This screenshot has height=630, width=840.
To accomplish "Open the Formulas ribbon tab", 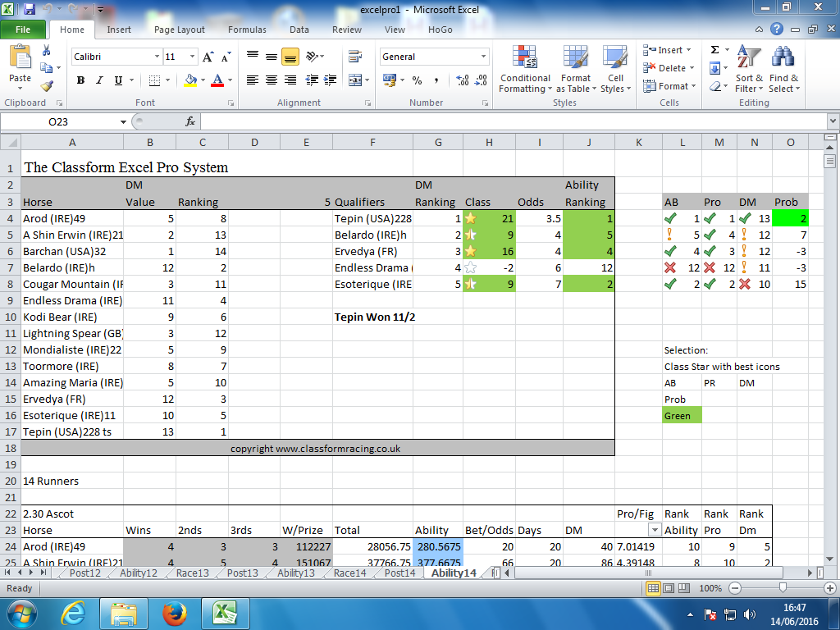I will (x=247, y=30).
